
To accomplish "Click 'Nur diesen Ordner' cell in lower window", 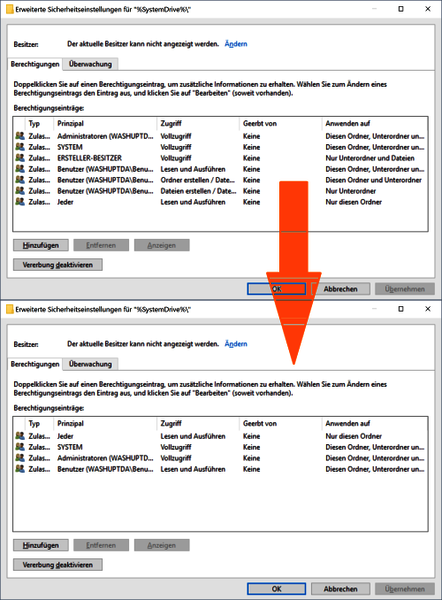I will [x=353, y=436].
